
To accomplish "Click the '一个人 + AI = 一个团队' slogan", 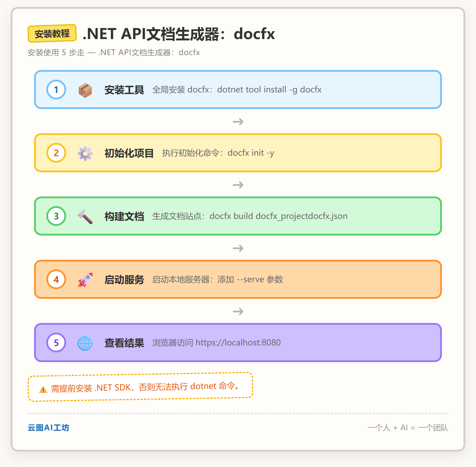I will [408, 428].
